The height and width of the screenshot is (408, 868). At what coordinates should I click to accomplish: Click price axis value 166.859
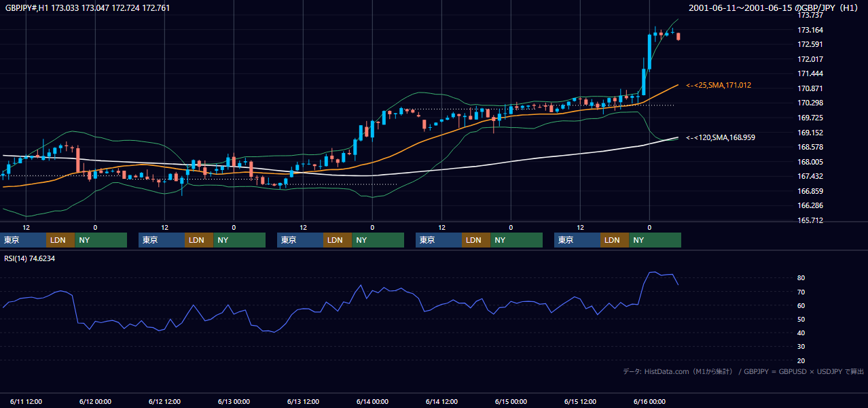click(x=810, y=191)
